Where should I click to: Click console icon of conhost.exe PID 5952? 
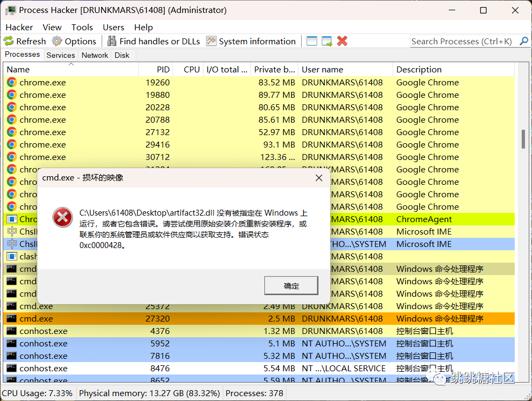[x=12, y=343]
